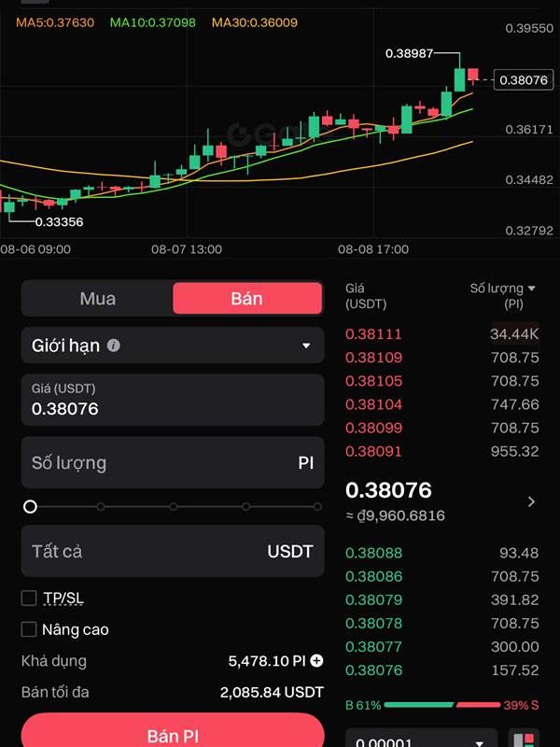
Task: Set amount slider to the 25% mark
Action: point(101,506)
